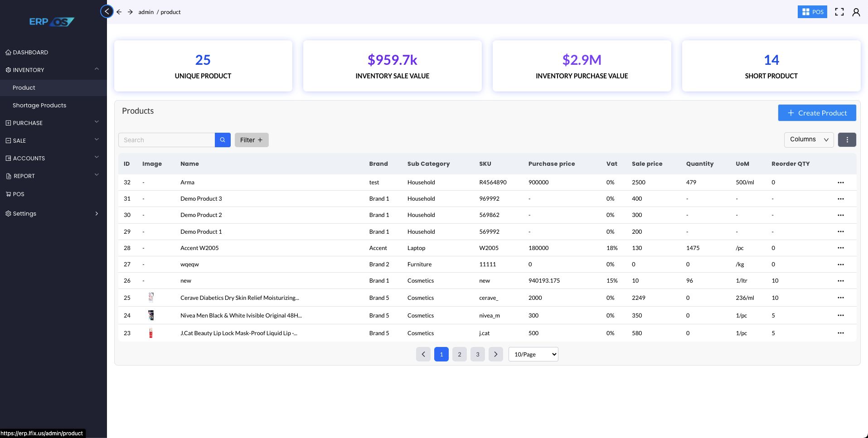Click the Create Product button
This screenshot has height=438, width=868.
click(817, 113)
